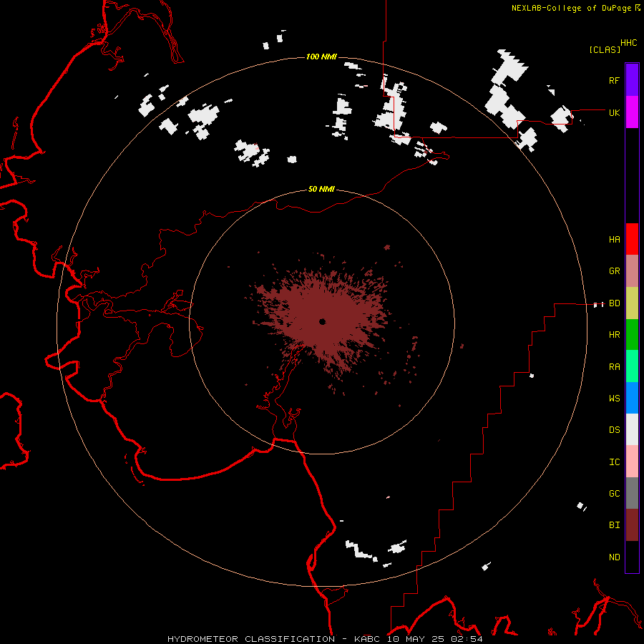Click the '10 MAY 25' date text
Screen dimensions: 644x644
(416, 639)
